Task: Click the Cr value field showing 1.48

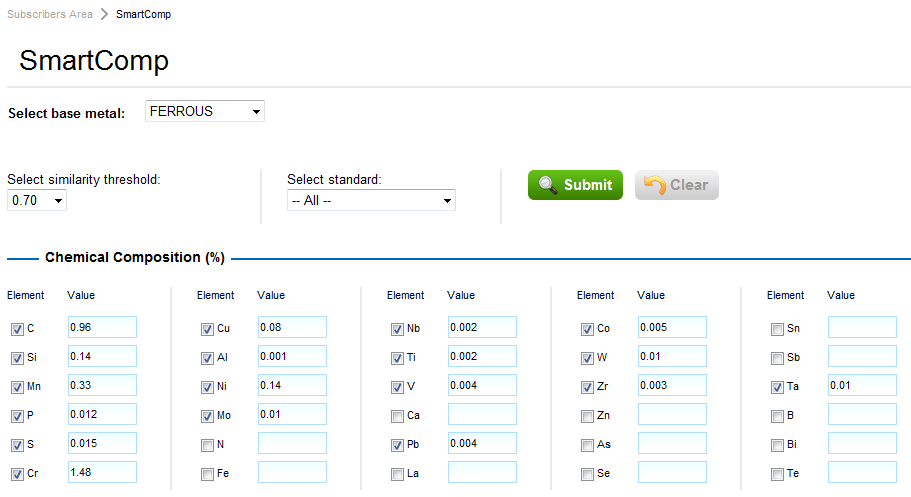Action: pos(102,472)
